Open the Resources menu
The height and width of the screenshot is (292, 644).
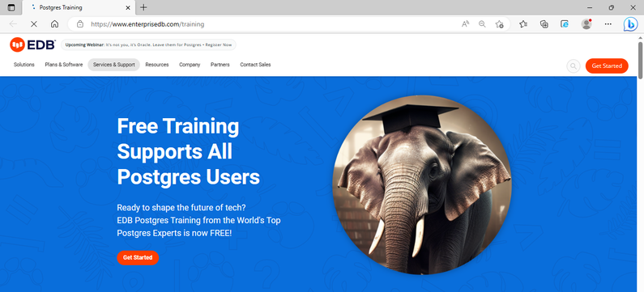tap(157, 65)
